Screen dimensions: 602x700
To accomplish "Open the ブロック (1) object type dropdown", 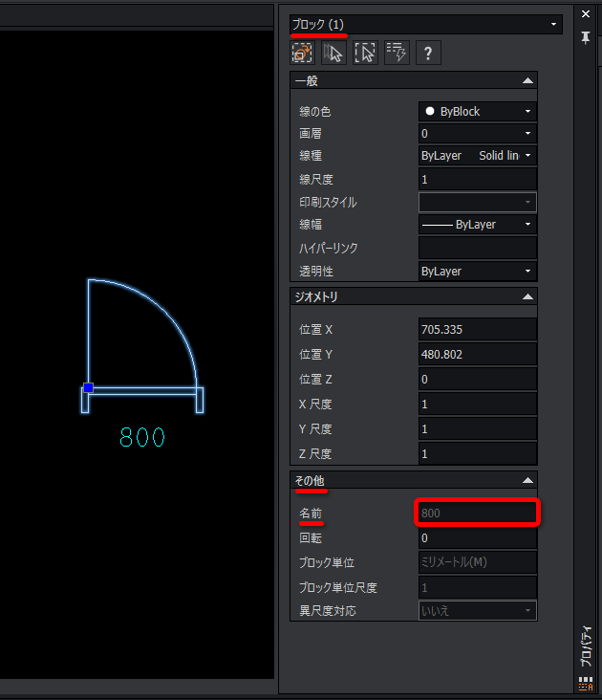I will [x=426, y=24].
